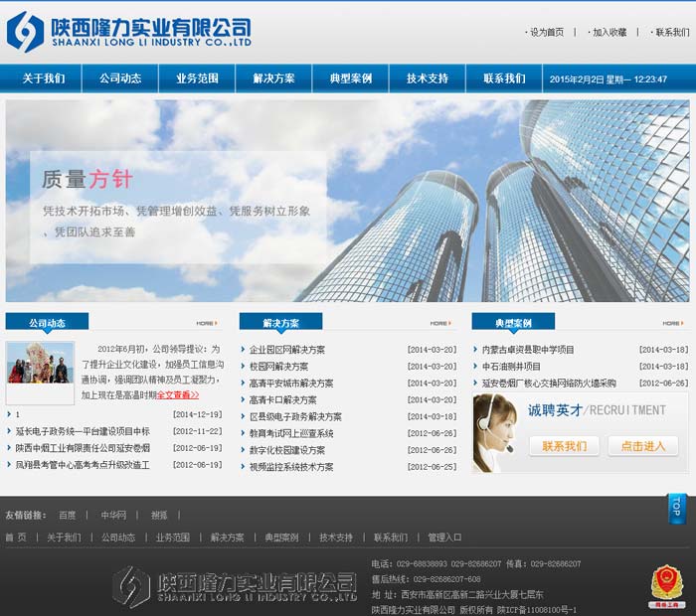Click the 典型案例 section header tab

(514, 322)
